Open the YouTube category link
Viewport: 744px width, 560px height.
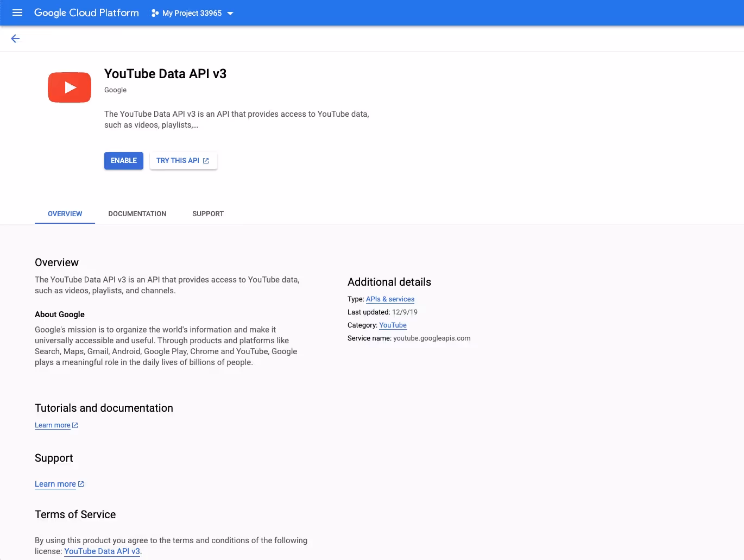point(393,325)
